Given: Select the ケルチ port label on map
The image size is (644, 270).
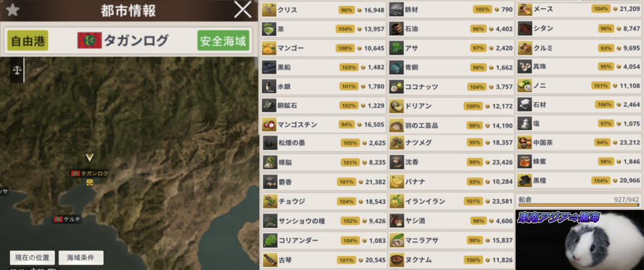Looking at the screenshot, I should 68,219.
